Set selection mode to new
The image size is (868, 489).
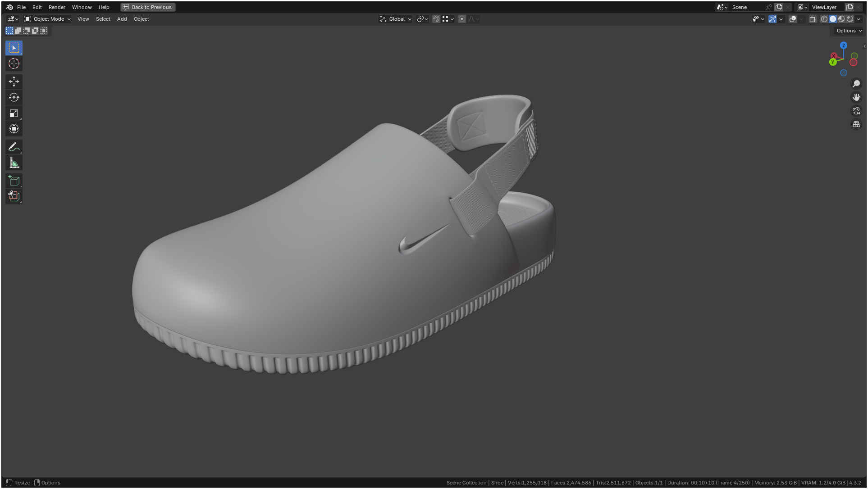[9, 31]
